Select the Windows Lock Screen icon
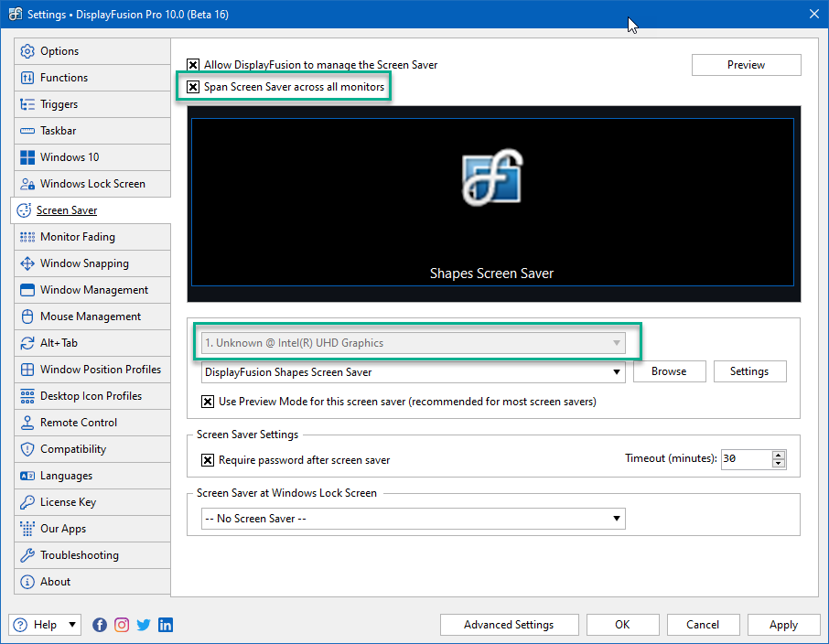This screenshot has height=644, width=829. coord(27,184)
